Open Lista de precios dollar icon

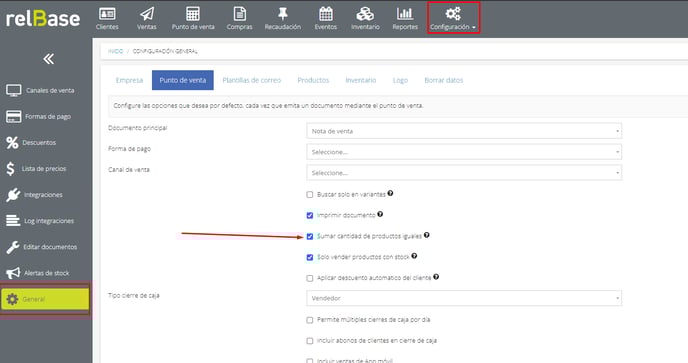[11, 169]
